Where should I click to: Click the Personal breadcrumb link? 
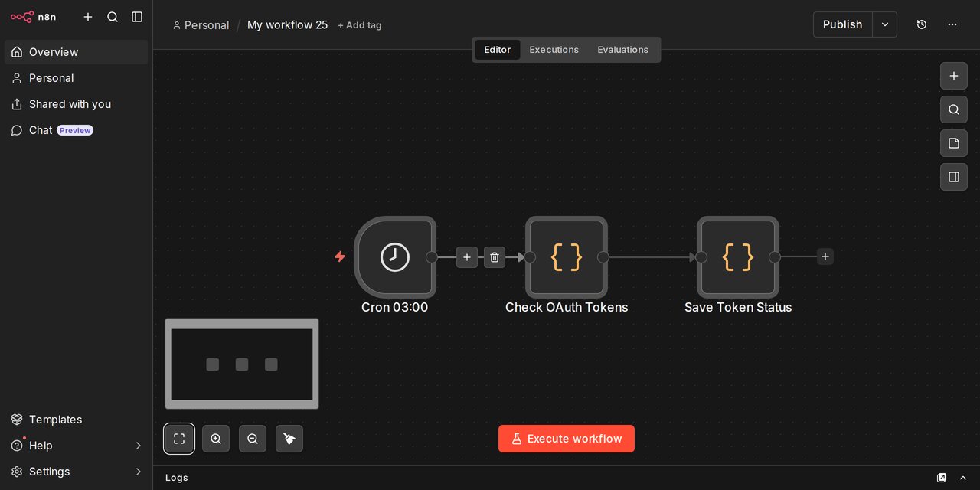coord(201,25)
